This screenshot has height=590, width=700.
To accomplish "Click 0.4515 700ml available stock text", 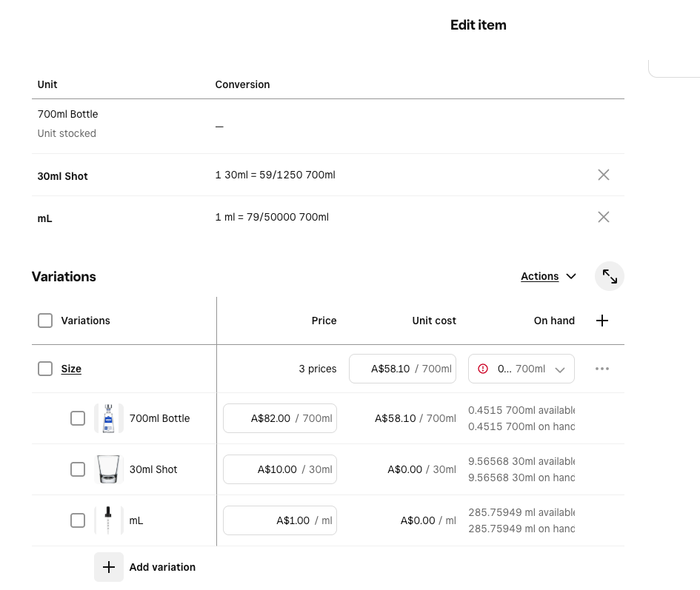I will (x=521, y=410).
